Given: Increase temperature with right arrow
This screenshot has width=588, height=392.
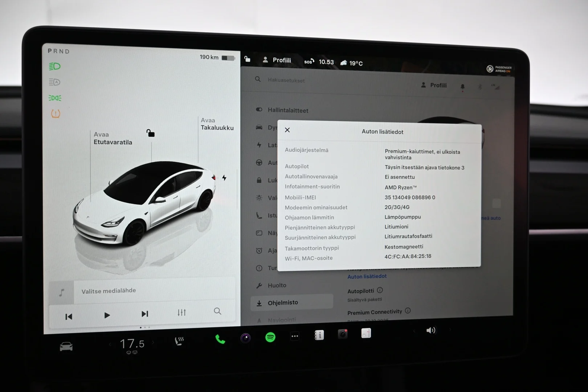Looking at the screenshot, I should coord(153,342).
